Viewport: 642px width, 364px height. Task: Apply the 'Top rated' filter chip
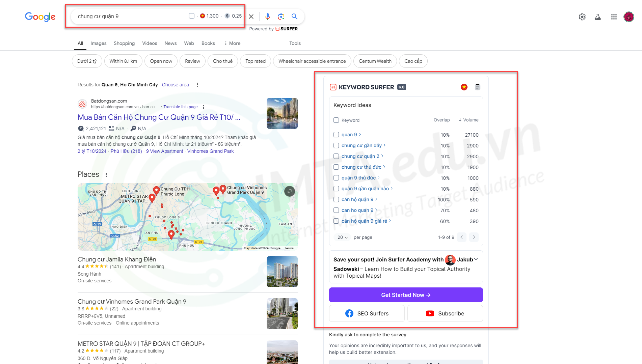click(x=256, y=61)
